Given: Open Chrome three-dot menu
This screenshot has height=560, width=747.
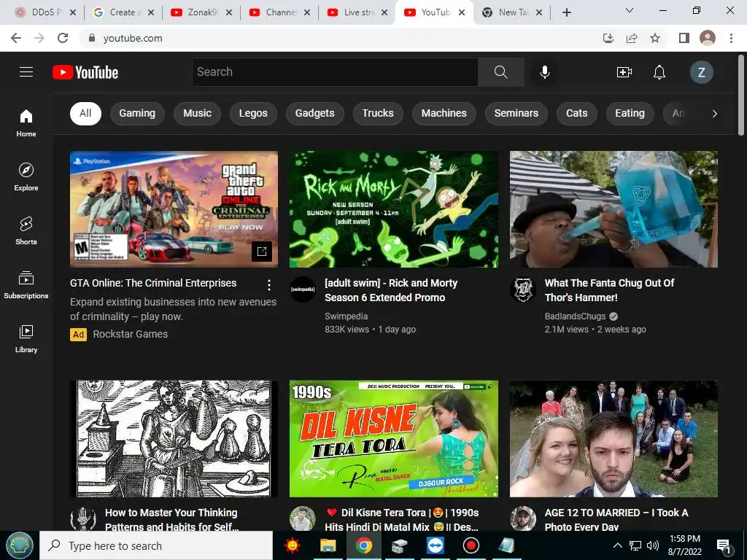Looking at the screenshot, I should pos(731,38).
